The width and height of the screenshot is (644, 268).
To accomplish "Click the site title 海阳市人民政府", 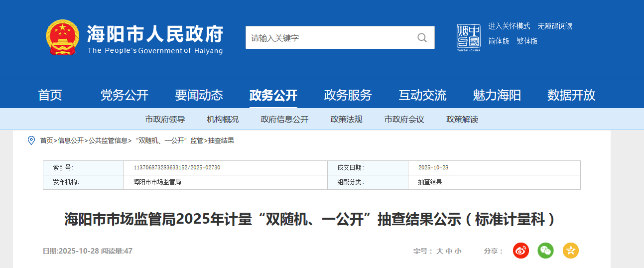I will point(155,34).
